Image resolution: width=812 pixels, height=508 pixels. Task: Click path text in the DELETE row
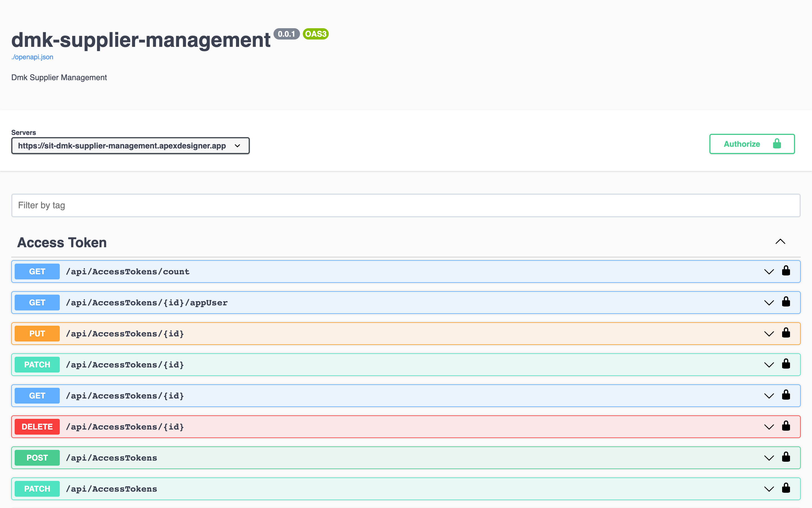click(x=125, y=427)
